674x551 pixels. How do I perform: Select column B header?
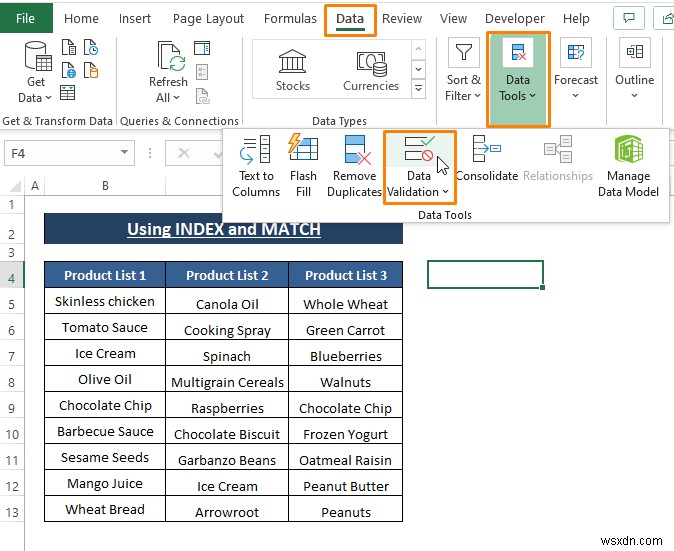click(x=105, y=186)
